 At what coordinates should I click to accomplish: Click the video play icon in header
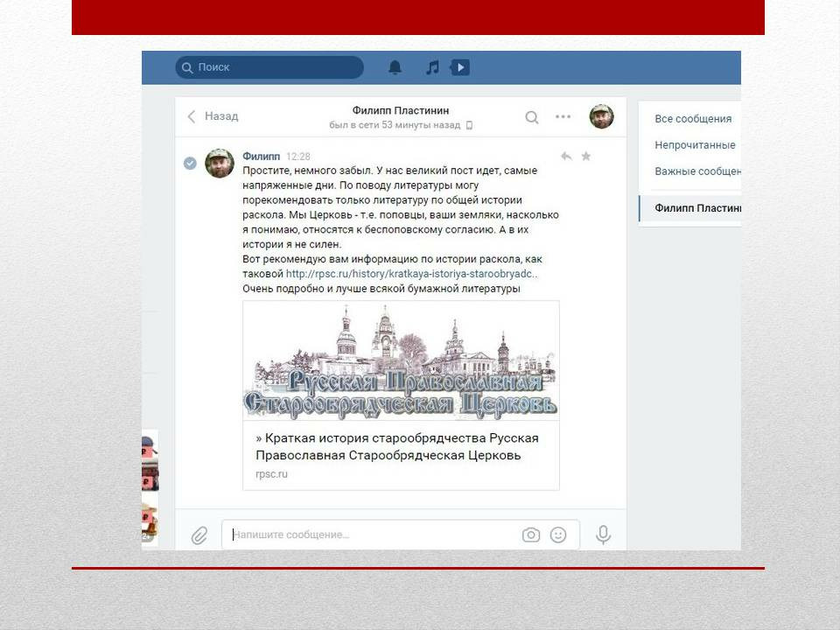[460, 67]
